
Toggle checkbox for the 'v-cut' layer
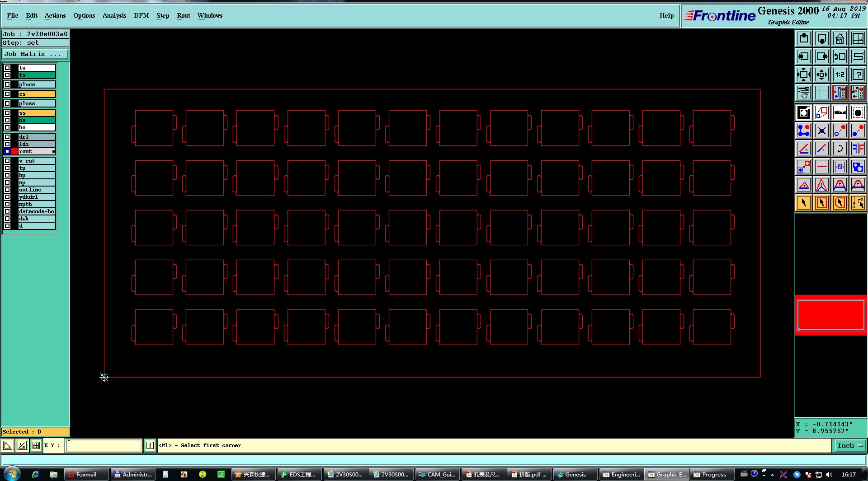click(7, 161)
